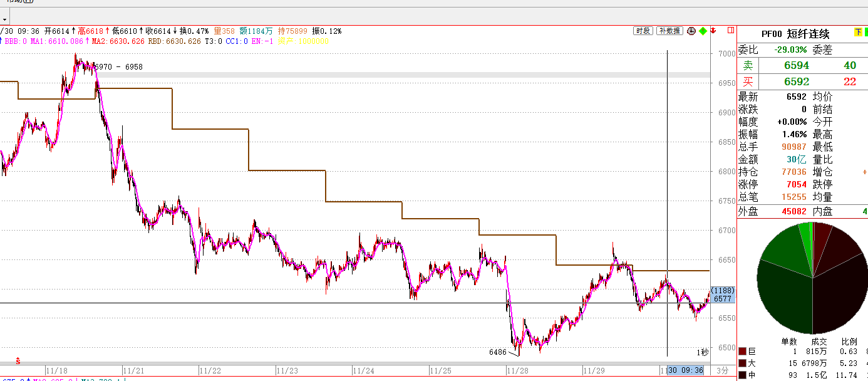The height and width of the screenshot is (381, 868).
Task: Click the 委比 value -29.03%
Action: 790,50
